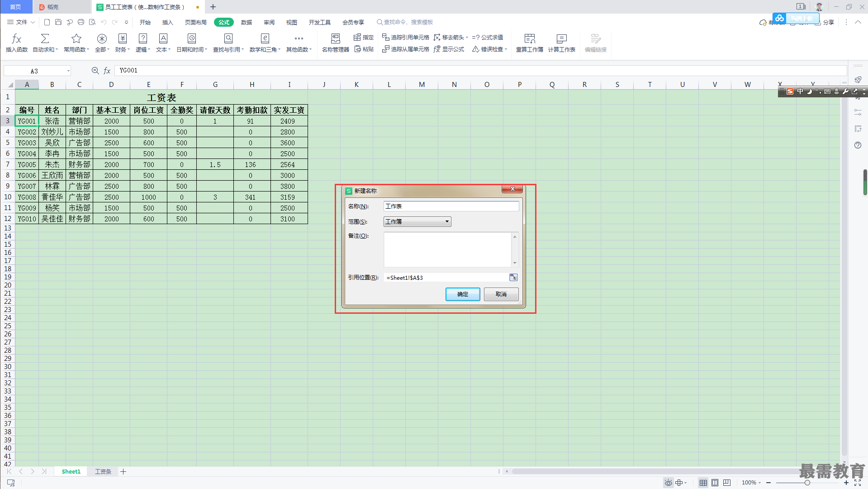Switch to the 审阅 (Review) ribbon tab
This screenshot has width=868, height=489.
tap(269, 22)
